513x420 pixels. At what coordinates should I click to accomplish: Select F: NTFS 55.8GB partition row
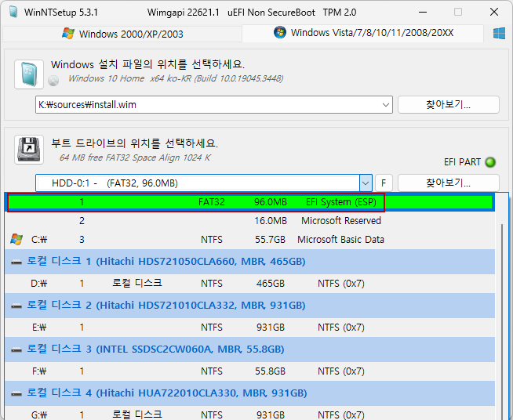point(250,371)
